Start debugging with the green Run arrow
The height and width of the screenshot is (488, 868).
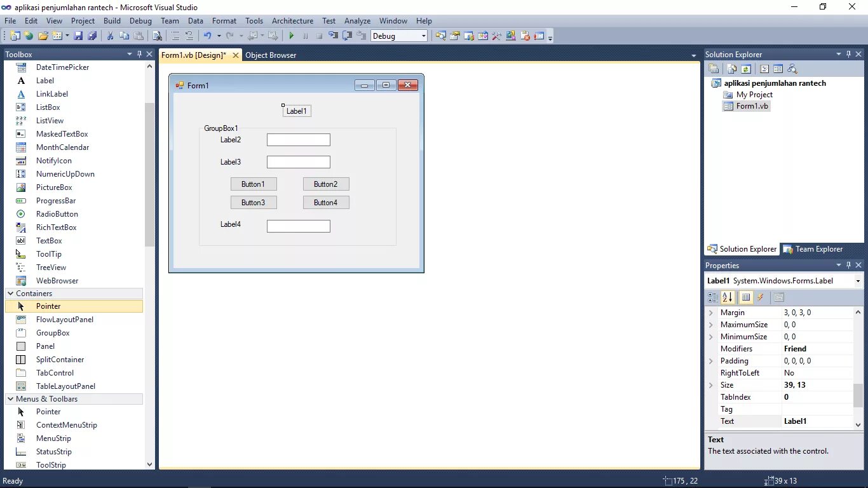coord(292,36)
